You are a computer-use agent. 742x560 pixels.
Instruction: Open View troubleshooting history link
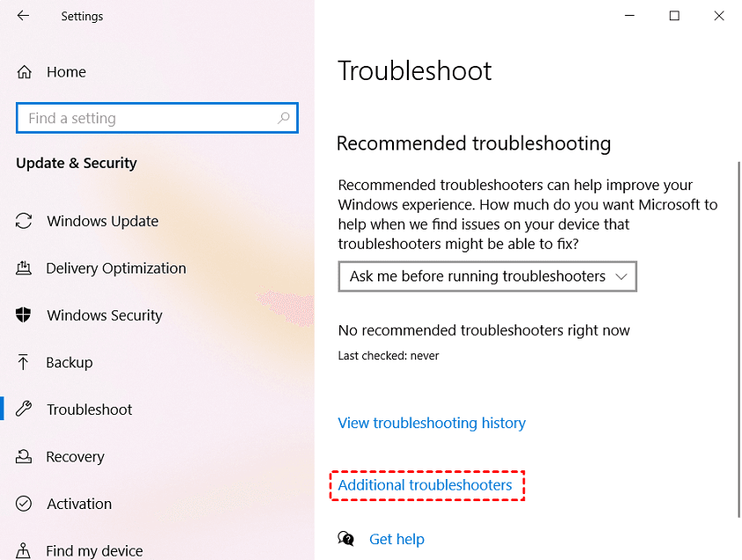(x=432, y=423)
